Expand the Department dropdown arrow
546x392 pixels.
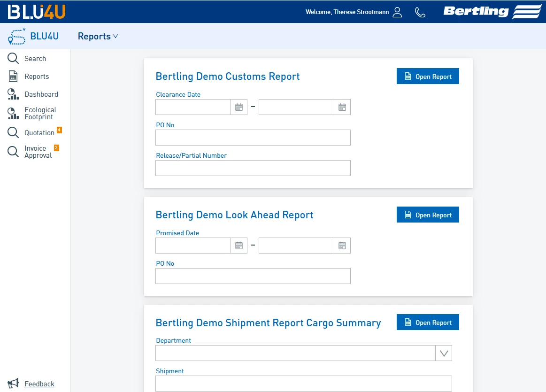(x=444, y=354)
